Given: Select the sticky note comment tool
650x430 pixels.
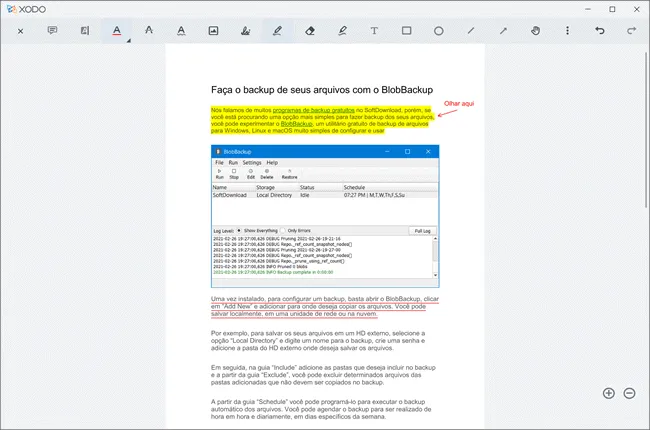Looking at the screenshot, I should point(52,31).
